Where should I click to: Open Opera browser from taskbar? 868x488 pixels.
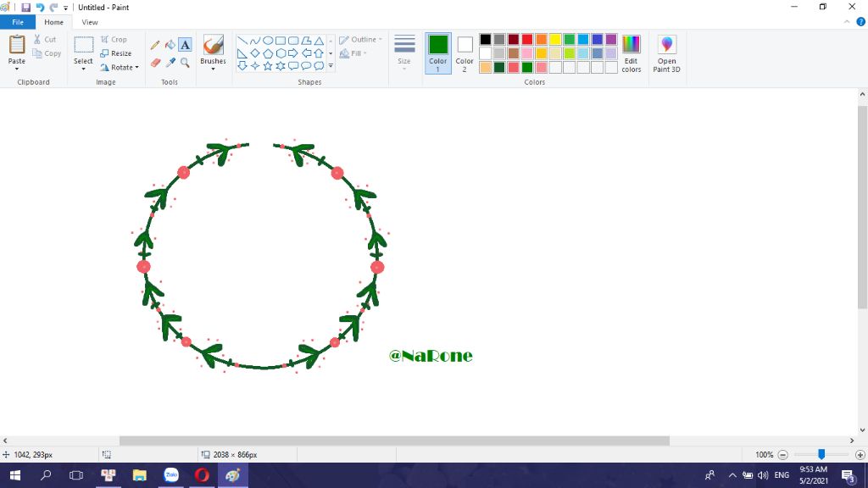click(x=202, y=475)
